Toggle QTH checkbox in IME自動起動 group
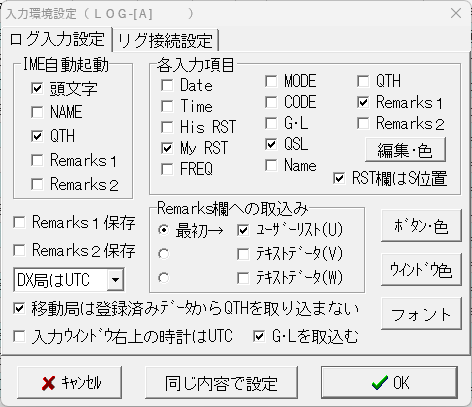The image size is (472, 407). click(x=37, y=136)
